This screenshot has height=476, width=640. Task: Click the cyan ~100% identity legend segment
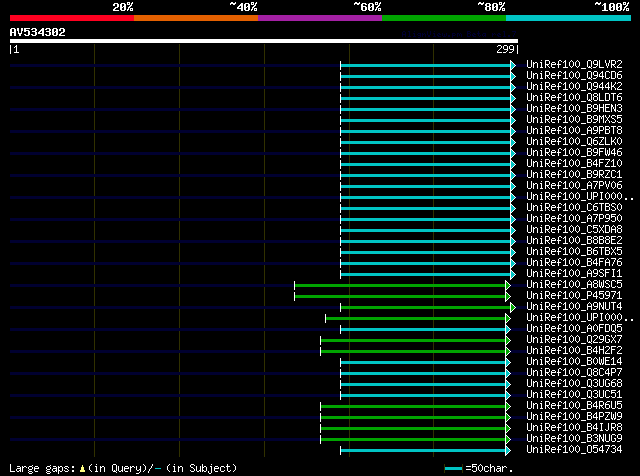tap(569, 18)
